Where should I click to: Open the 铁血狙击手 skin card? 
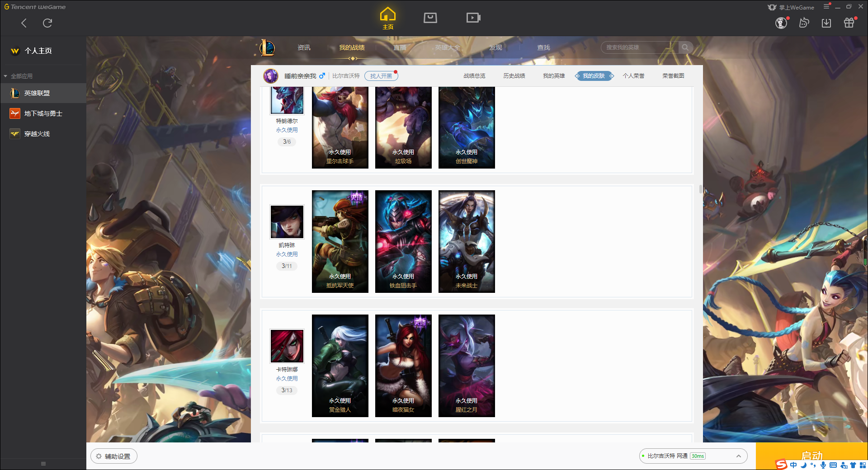pyautogui.click(x=403, y=241)
